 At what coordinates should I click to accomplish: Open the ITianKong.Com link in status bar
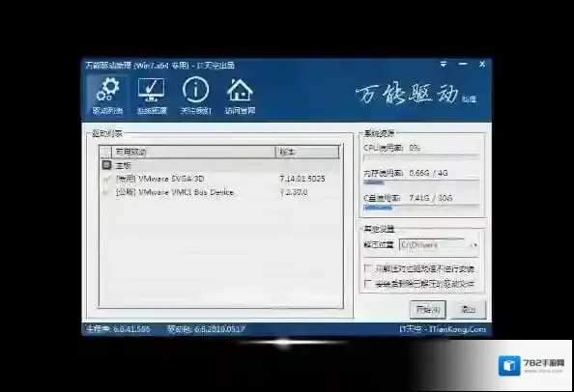click(458, 329)
